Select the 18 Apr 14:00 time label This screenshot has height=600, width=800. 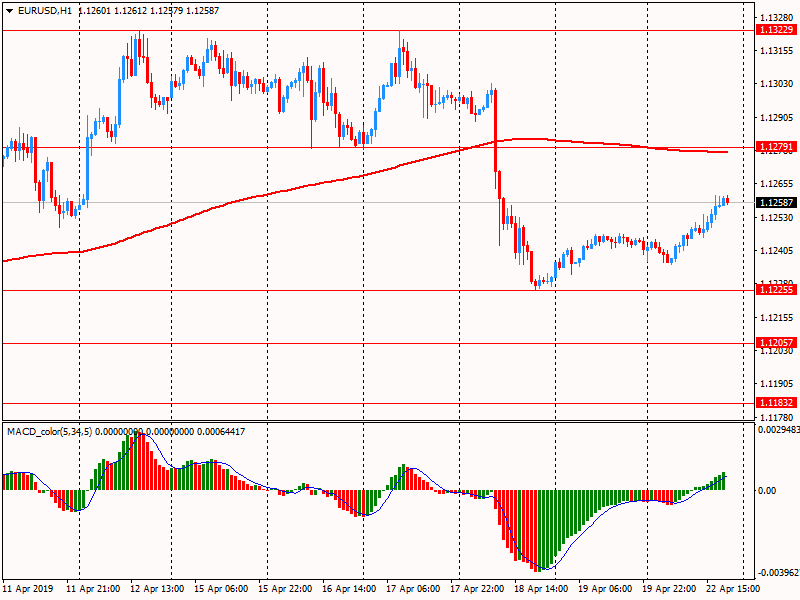[x=541, y=589]
